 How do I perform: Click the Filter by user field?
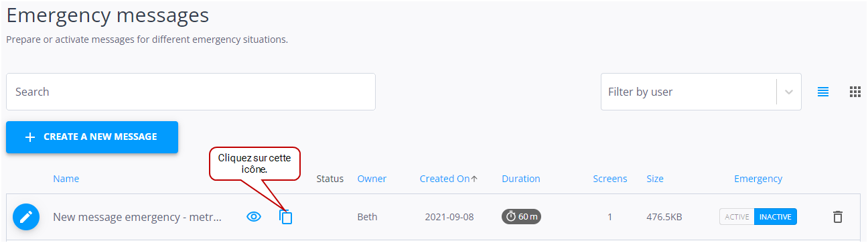click(x=701, y=92)
